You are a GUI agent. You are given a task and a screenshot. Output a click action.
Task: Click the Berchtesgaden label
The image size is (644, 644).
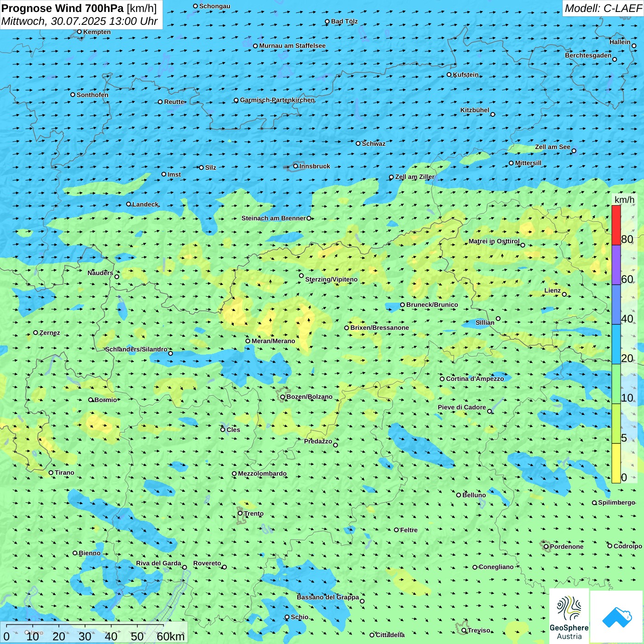point(588,55)
